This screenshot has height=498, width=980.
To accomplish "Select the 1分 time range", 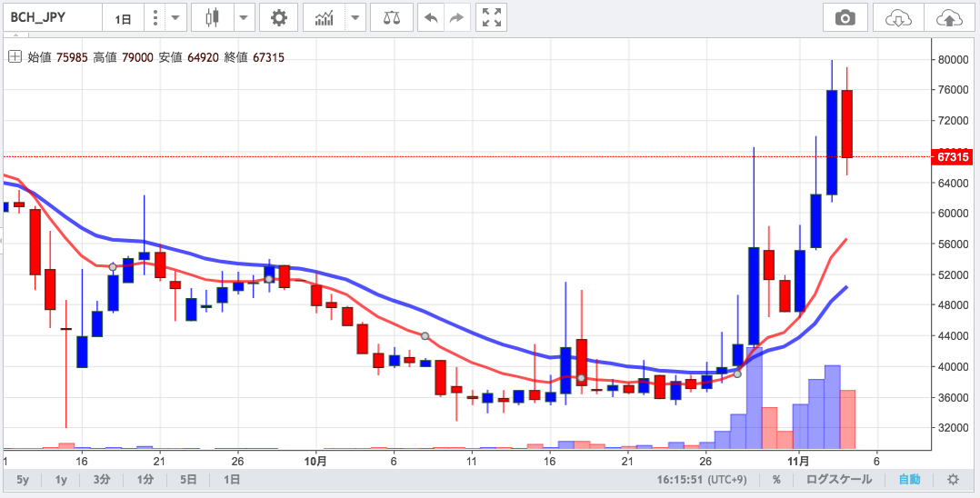I will coord(145,480).
